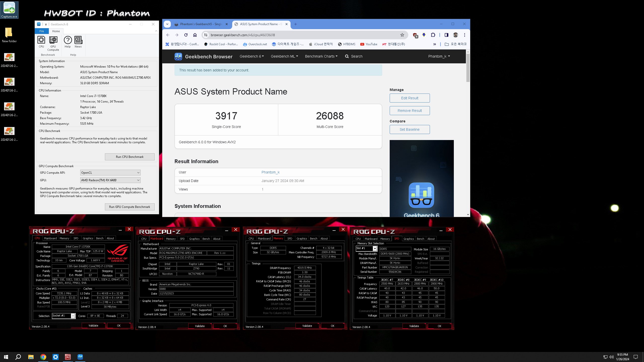
Task: Open the Mainboard tab in first CPU-Z window
Action: (x=50, y=238)
